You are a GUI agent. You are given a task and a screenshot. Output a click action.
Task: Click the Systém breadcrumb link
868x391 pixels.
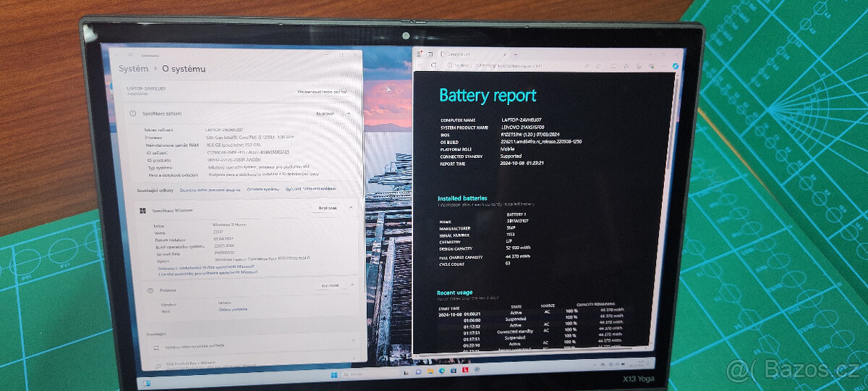pyautogui.click(x=135, y=69)
